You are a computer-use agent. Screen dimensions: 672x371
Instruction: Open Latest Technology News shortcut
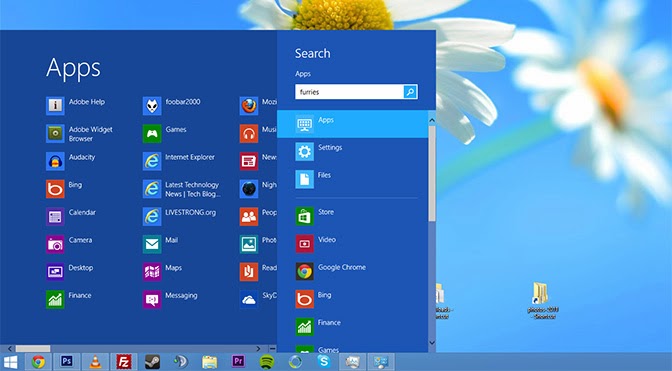coord(182,189)
